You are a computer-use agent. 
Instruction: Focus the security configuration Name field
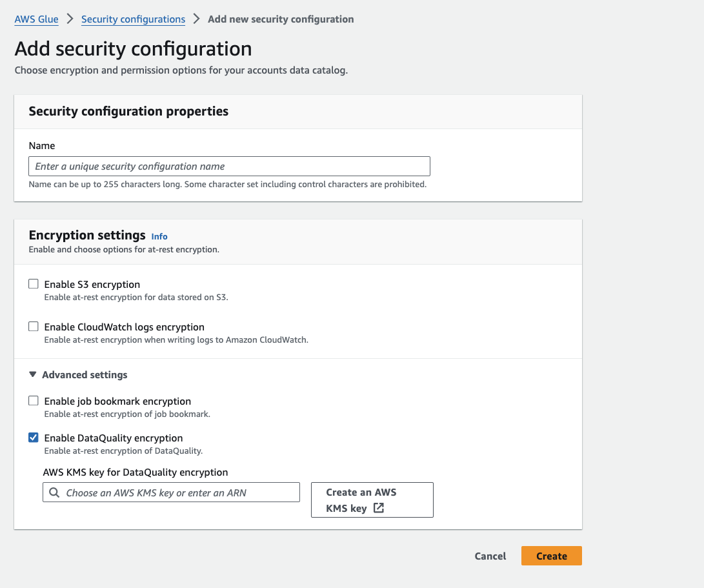pyautogui.click(x=229, y=167)
